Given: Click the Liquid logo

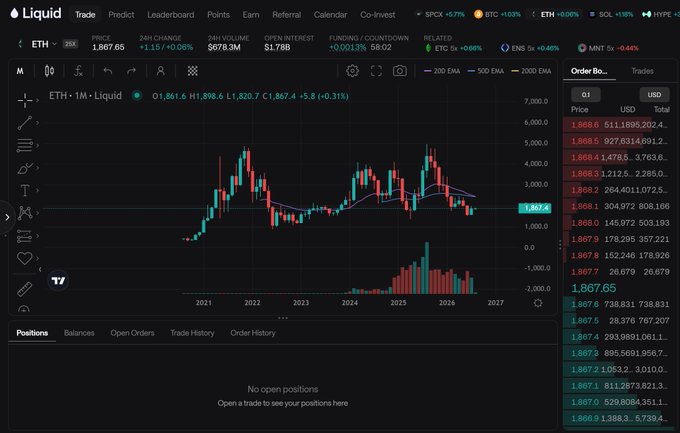Looking at the screenshot, I should point(36,14).
